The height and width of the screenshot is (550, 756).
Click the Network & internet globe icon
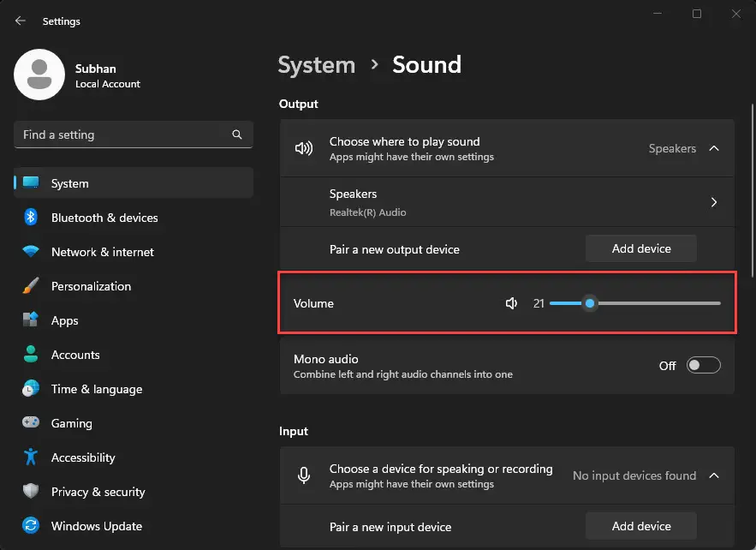[x=30, y=252]
